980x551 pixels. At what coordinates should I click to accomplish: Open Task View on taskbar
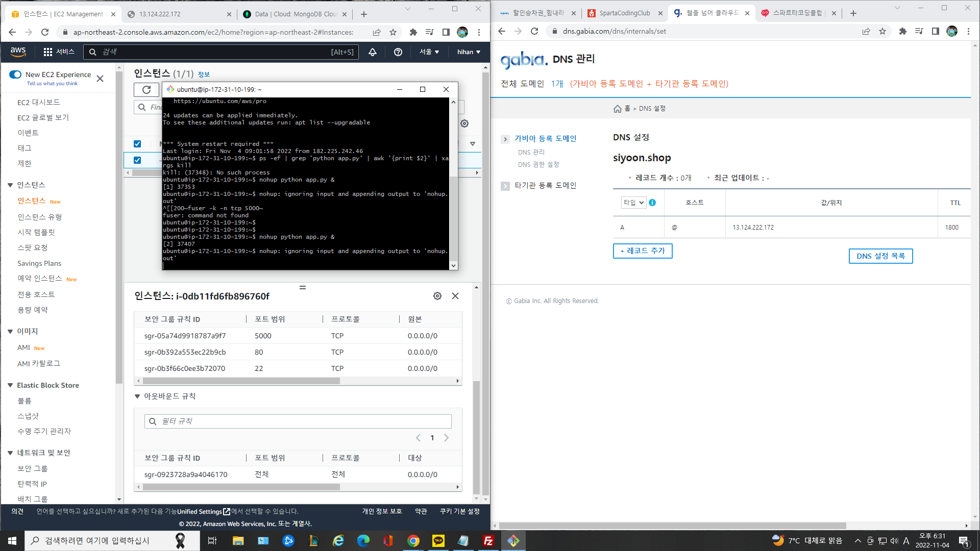(x=212, y=541)
